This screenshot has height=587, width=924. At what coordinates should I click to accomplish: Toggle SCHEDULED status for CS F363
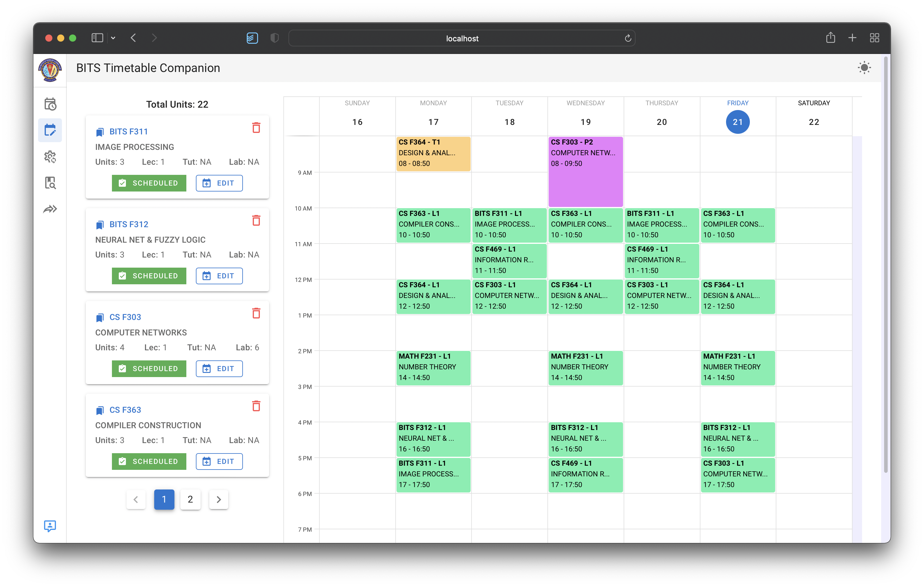tap(149, 461)
